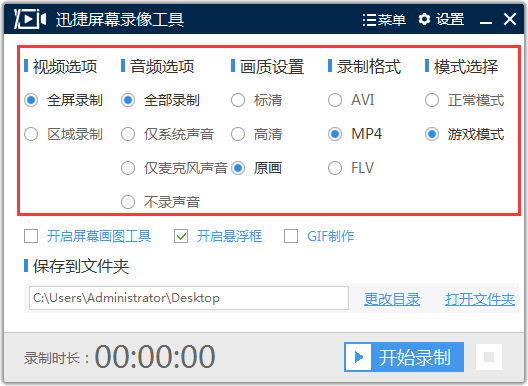Click 模式选择 section heading
The width and height of the screenshot is (528, 386).
click(x=466, y=67)
